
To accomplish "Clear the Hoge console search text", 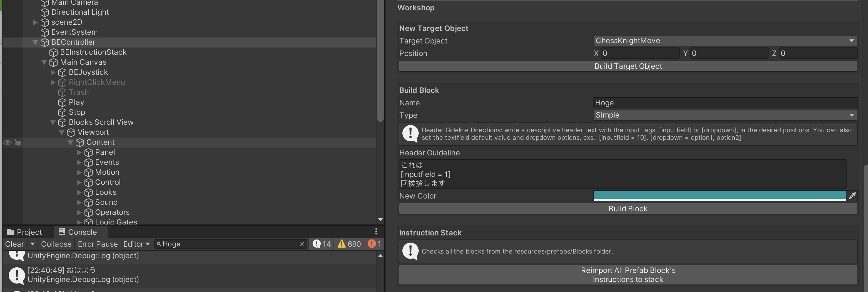I will tap(302, 244).
